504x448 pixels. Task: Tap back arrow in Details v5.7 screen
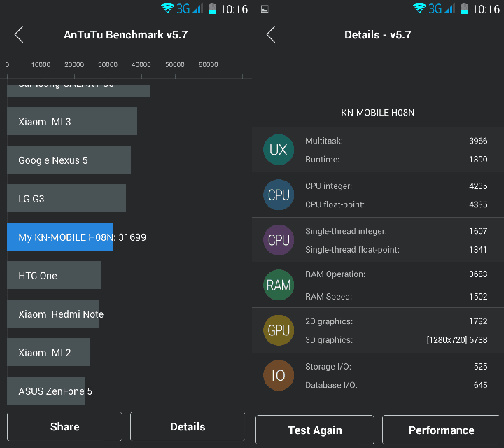click(x=271, y=35)
